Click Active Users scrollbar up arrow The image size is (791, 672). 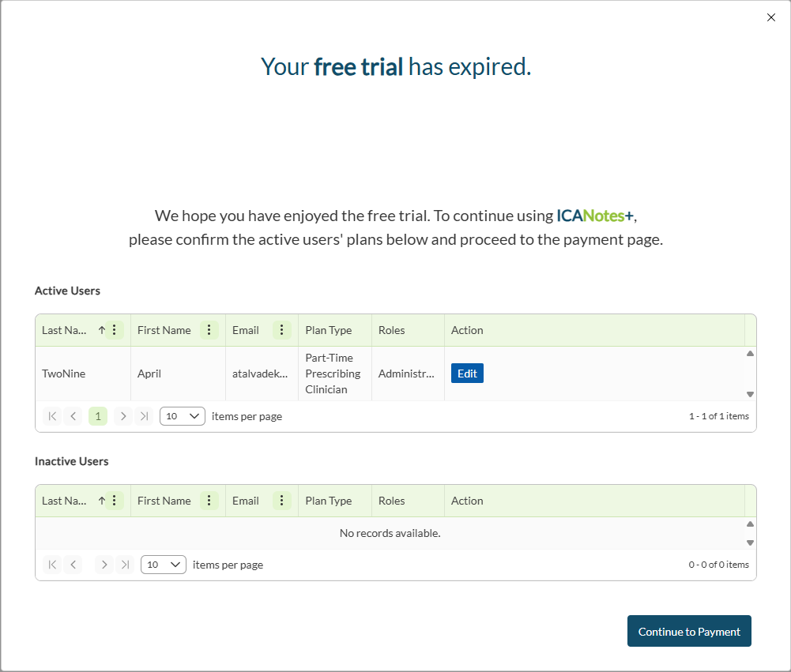click(750, 354)
